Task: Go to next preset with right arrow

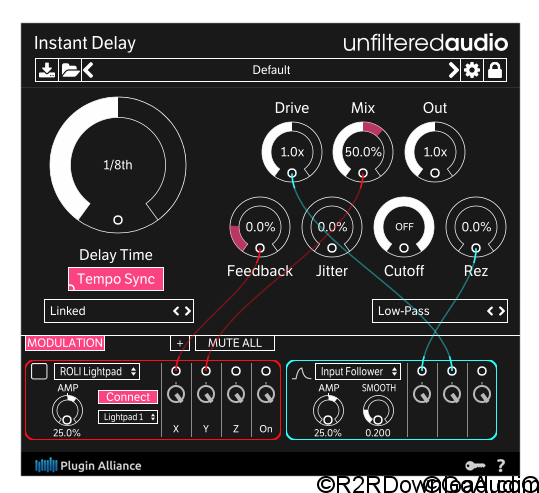Action: click(x=454, y=70)
